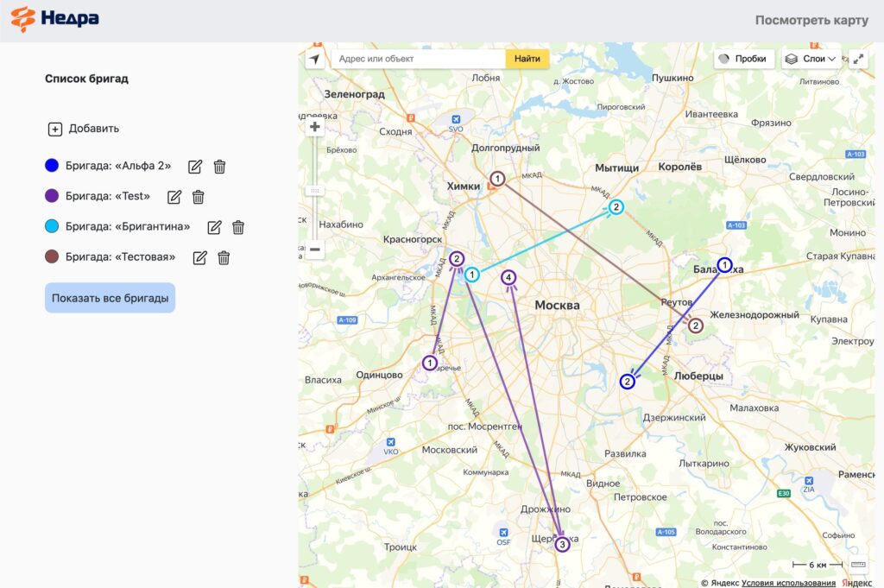This screenshot has width=884, height=588.
Task: Click the Найти search button
Action: point(527,59)
